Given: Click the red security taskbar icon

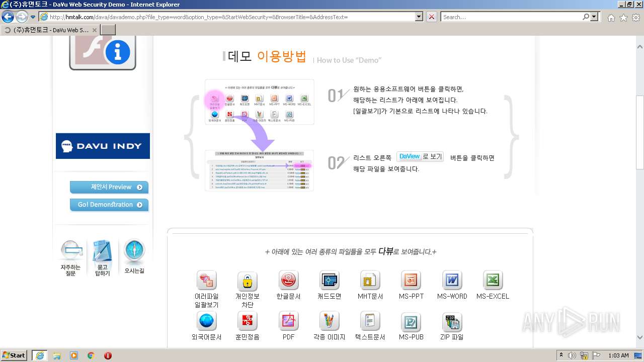Looking at the screenshot, I should point(108,355).
